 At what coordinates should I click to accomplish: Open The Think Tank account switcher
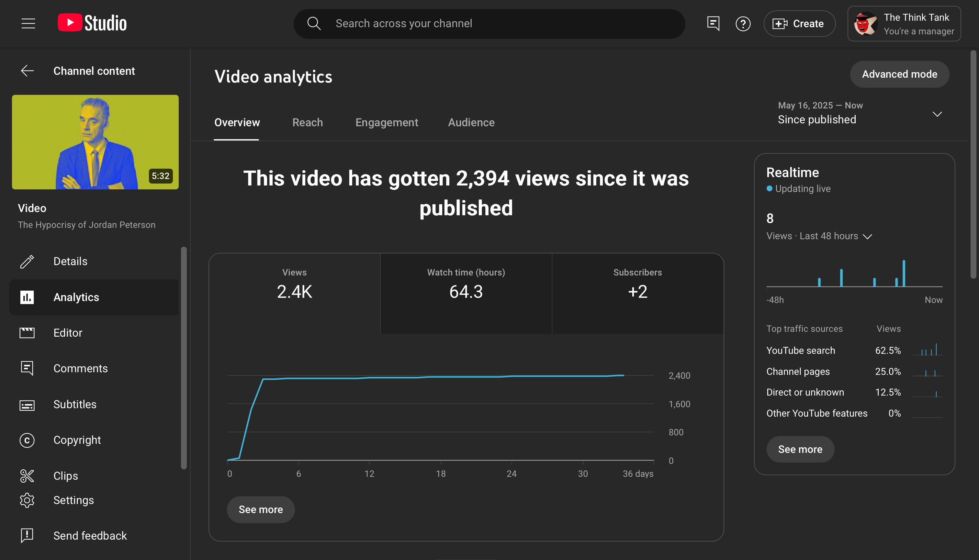(904, 23)
